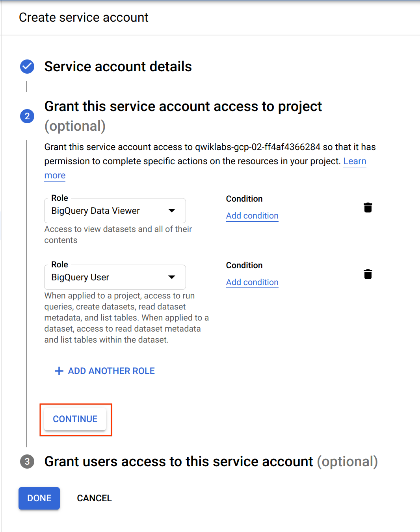Select the step 3 numbered circle
Image resolution: width=420 pixels, height=532 pixels.
(x=27, y=462)
